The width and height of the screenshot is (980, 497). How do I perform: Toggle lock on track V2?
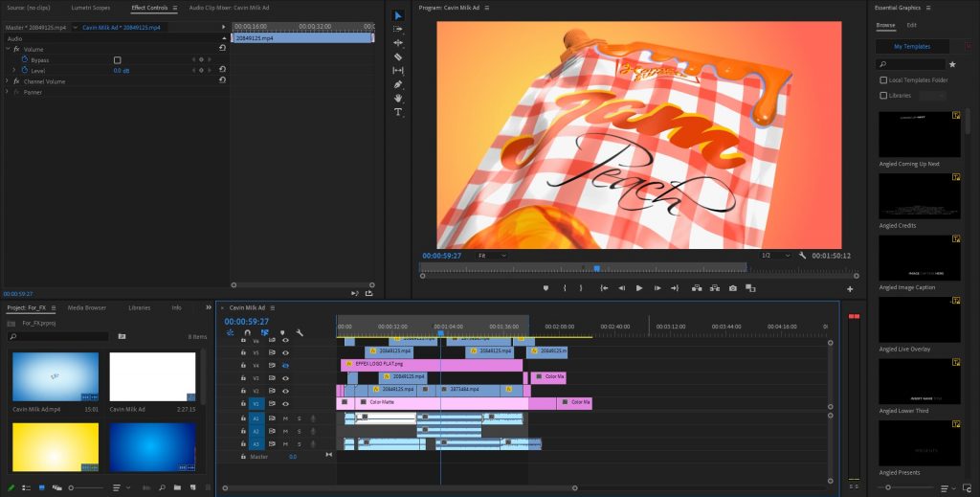(x=243, y=391)
